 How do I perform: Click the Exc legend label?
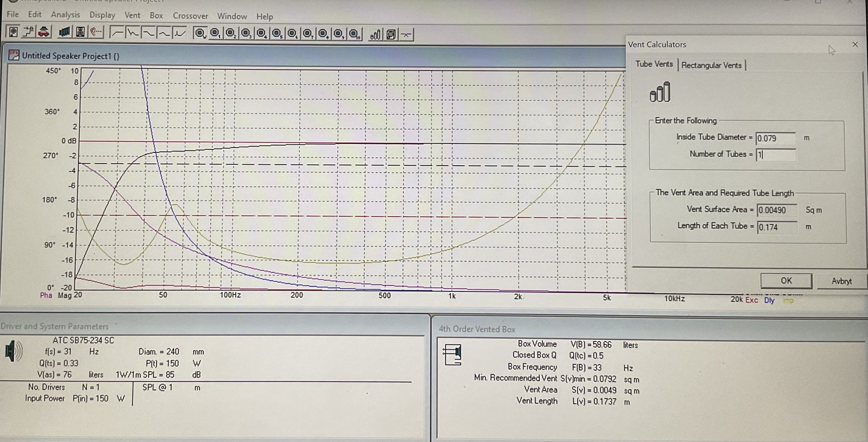[751, 300]
